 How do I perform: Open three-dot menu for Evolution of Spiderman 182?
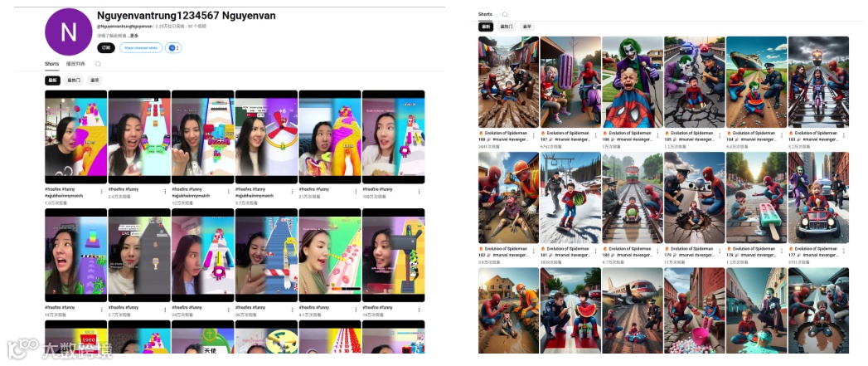pos(534,251)
